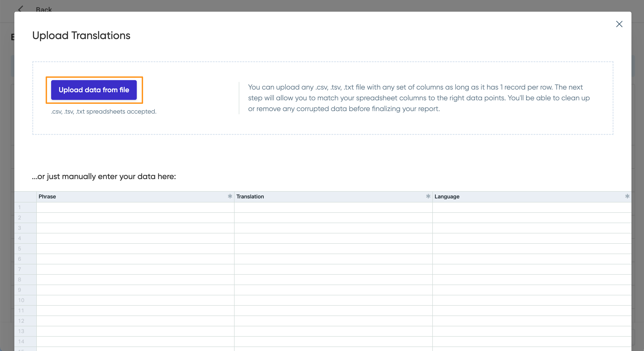This screenshot has height=351, width=644.
Task: Click the Phrase cell in row 1
Action: [135, 207]
